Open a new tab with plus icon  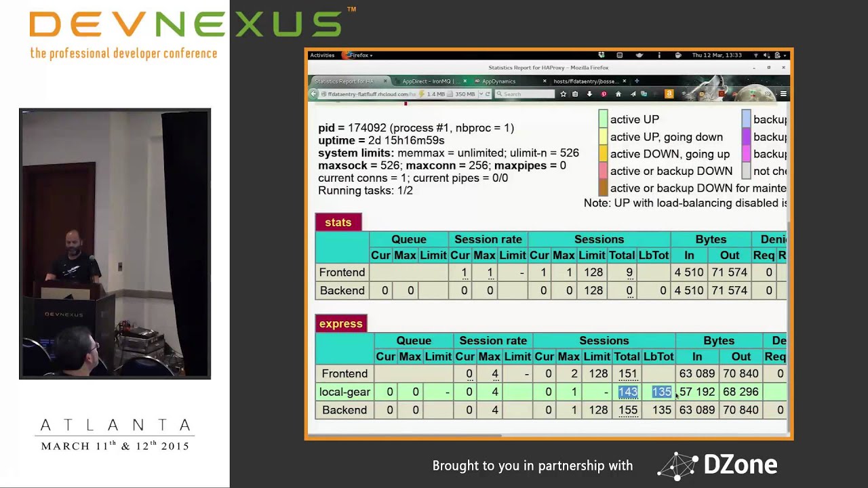637,81
